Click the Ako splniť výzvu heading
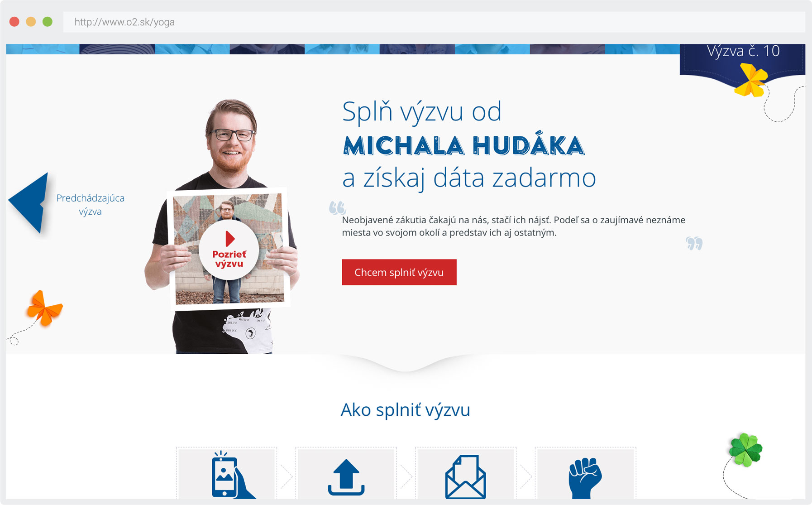This screenshot has width=812, height=505. click(x=406, y=410)
